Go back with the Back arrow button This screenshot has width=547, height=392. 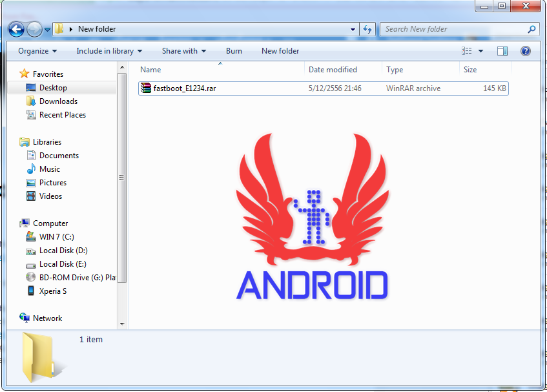[16, 29]
